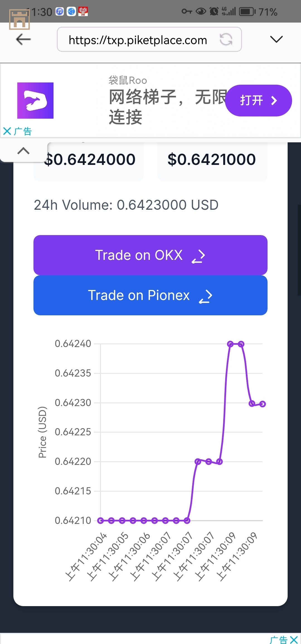Reload the page with refresh icon
Image resolution: width=301 pixels, height=644 pixels.
(226, 39)
